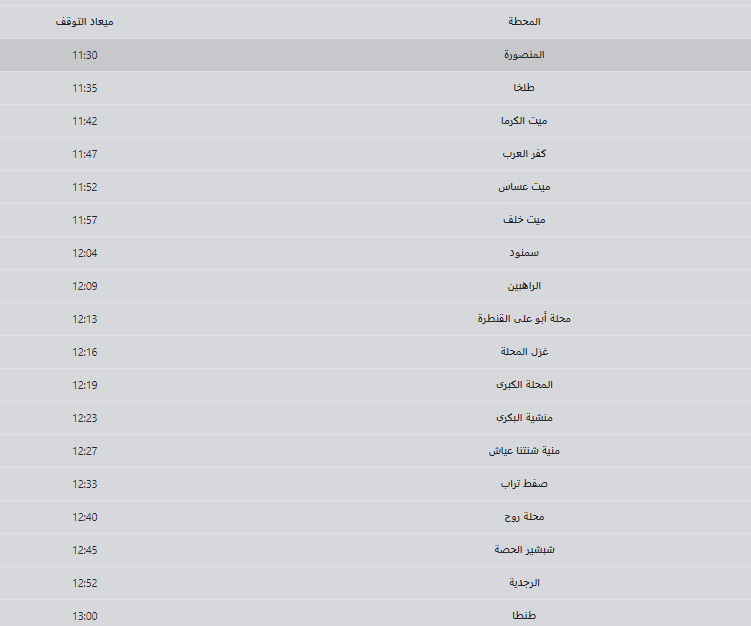Screen dimensions: 751x626
Task: Click the غزل المحلة station name
Action: (x=524, y=352)
